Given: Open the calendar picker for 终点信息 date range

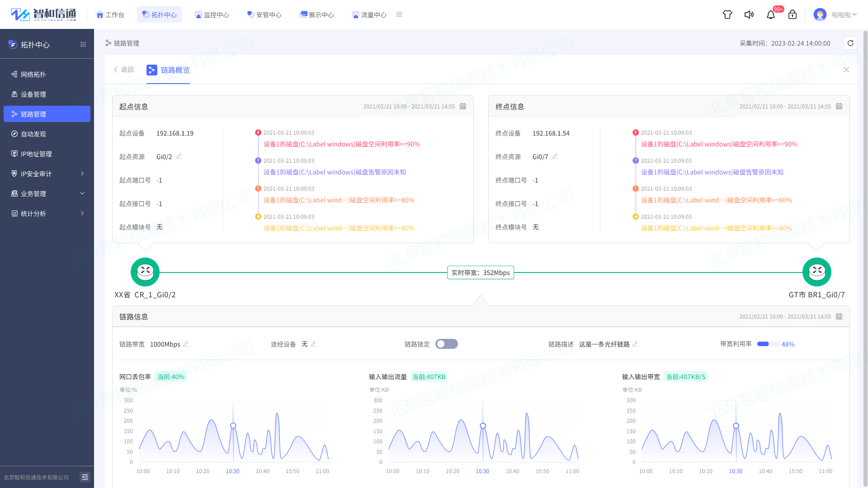Looking at the screenshot, I should (839, 106).
